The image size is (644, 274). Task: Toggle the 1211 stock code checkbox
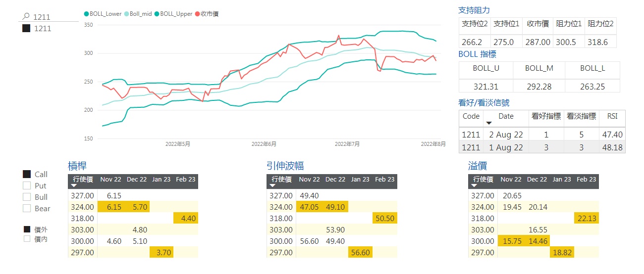click(x=27, y=29)
